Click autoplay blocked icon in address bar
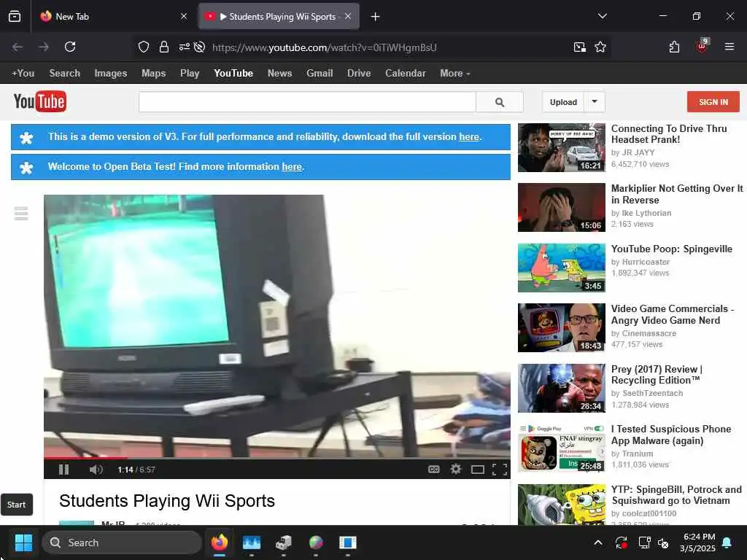 coord(200,47)
